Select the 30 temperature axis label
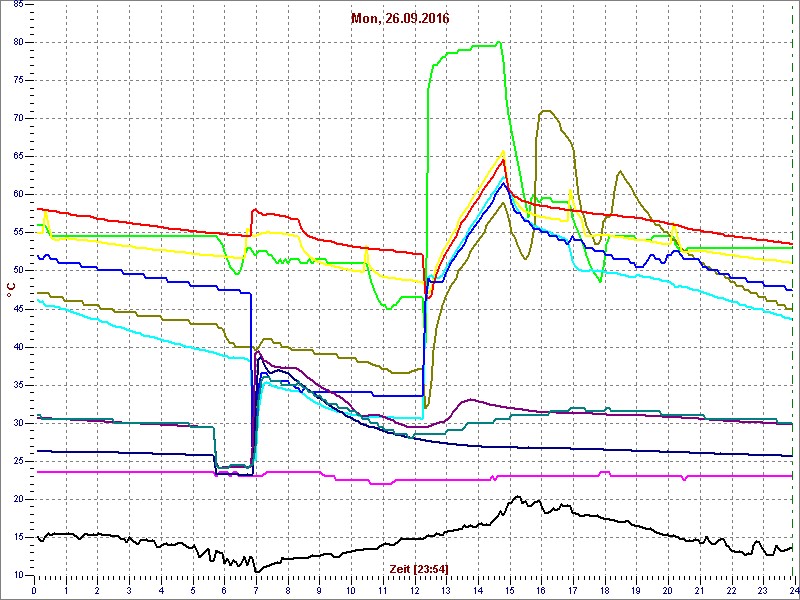The image size is (800, 600). (17, 423)
